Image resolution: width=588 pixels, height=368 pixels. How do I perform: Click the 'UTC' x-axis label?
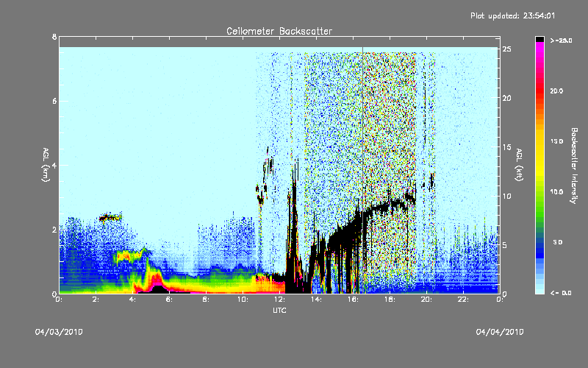(279, 310)
